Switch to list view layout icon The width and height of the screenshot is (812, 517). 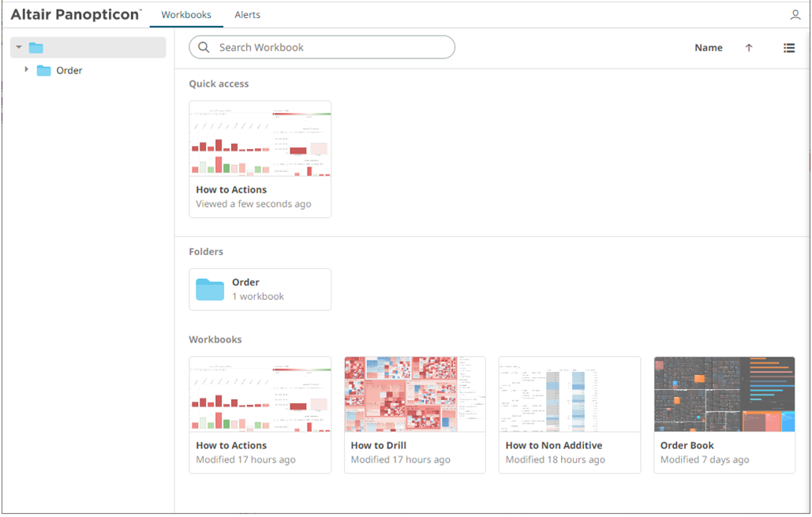[788, 48]
